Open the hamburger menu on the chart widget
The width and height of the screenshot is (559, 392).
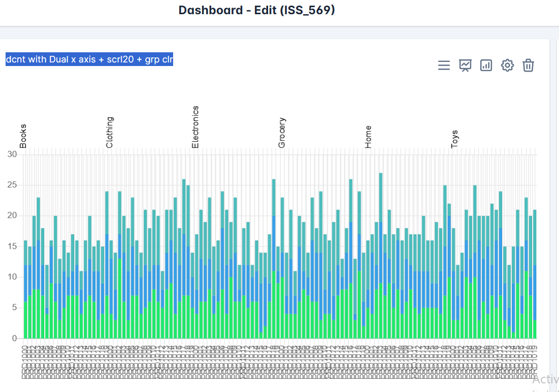444,66
